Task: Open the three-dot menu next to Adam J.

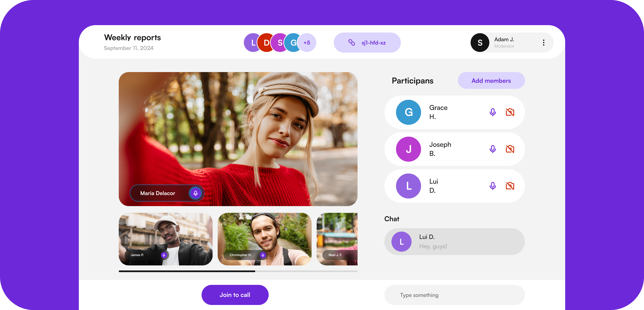Action: click(544, 42)
